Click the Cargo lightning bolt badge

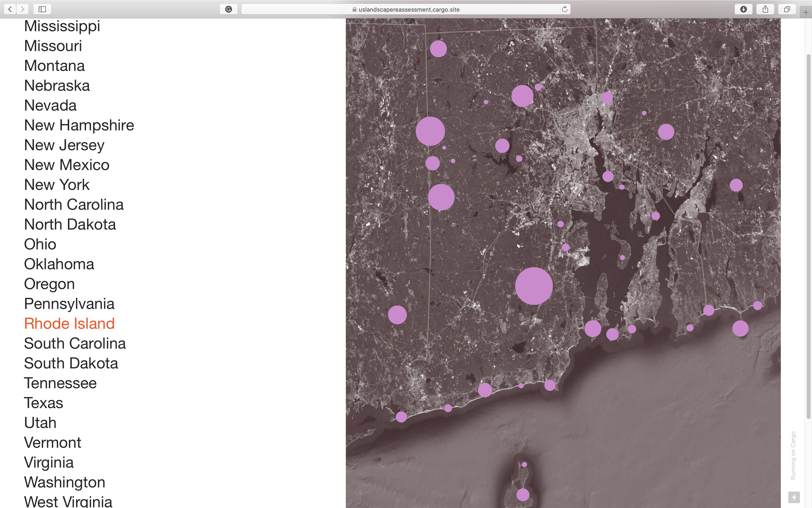(x=794, y=497)
